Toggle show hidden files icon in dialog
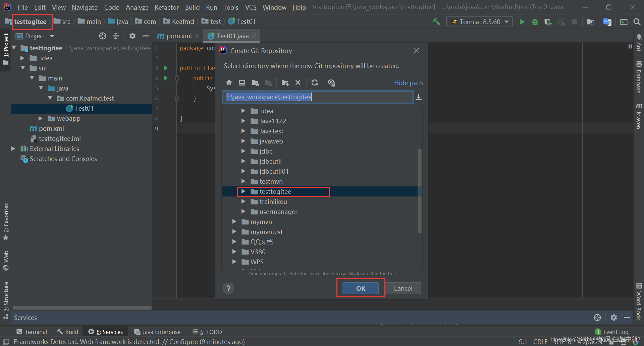 point(331,83)
